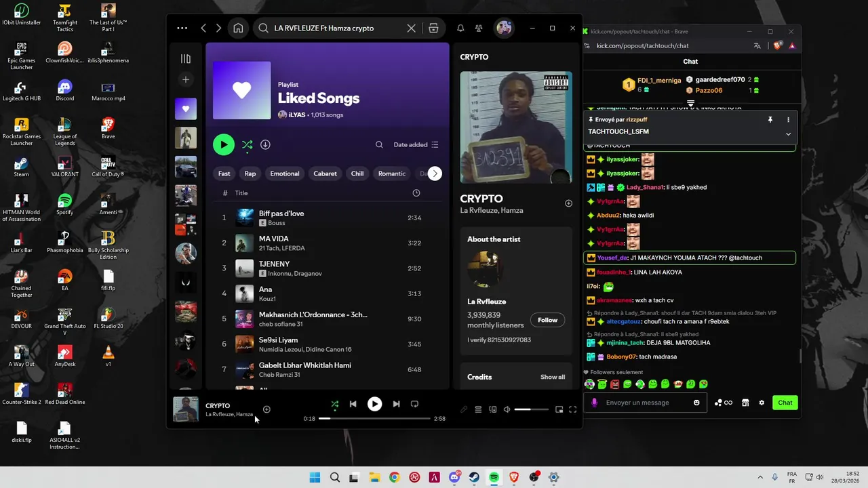Toggle repeat mode

point(414,404)
